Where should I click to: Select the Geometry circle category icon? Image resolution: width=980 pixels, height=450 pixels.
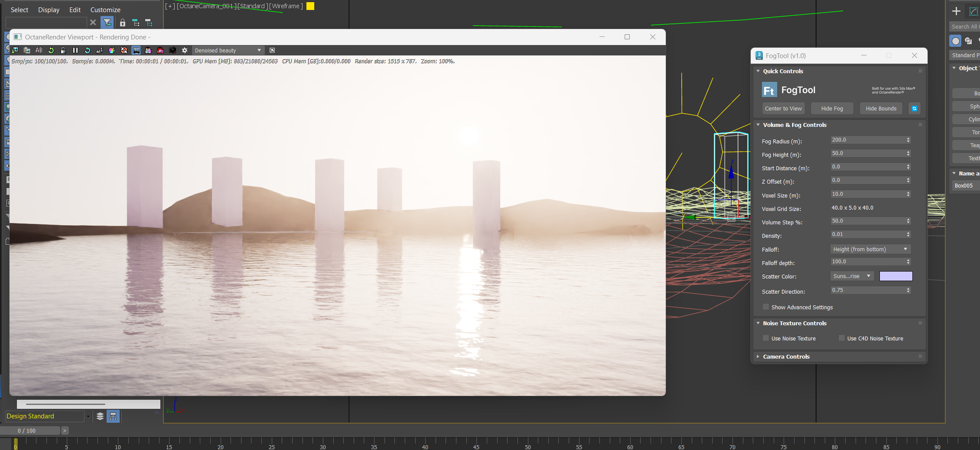(955, 41)
